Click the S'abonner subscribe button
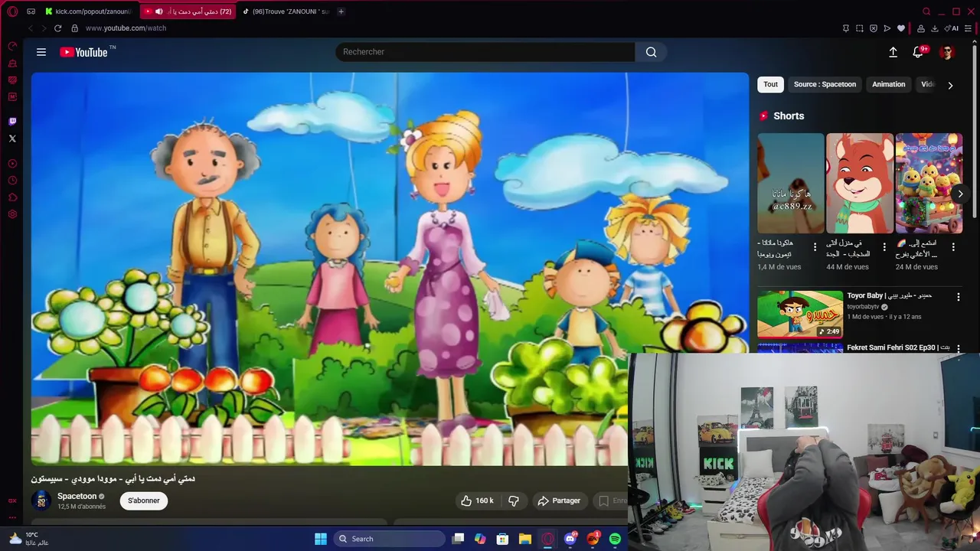The height and width of the screenshot is (551, 980). [x=144, y=500]
